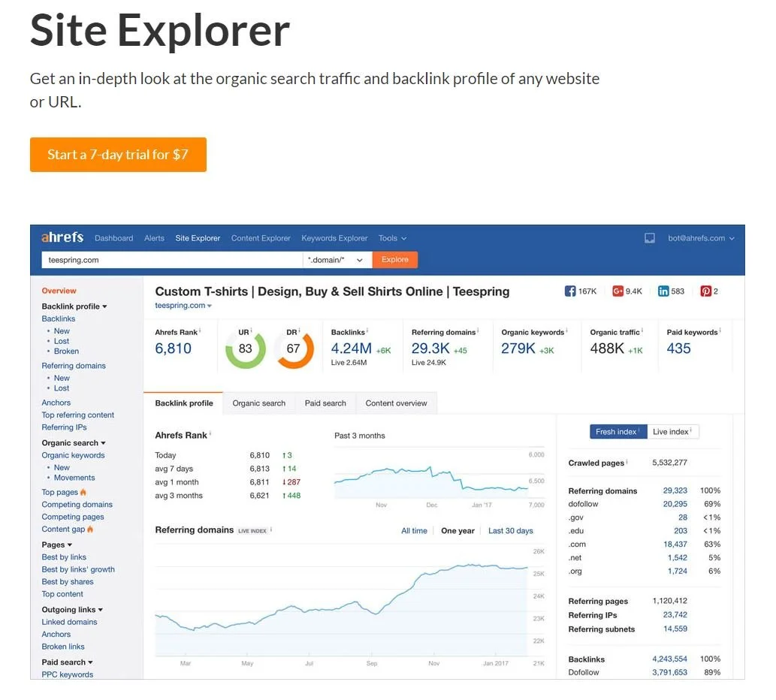Open the Tools dropdown menu
The height and width of the screenshot is (700, 776).
(392, 238)
